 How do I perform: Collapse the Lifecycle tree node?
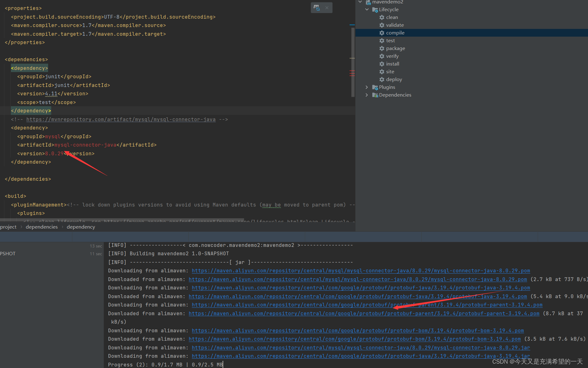point(367,10)
